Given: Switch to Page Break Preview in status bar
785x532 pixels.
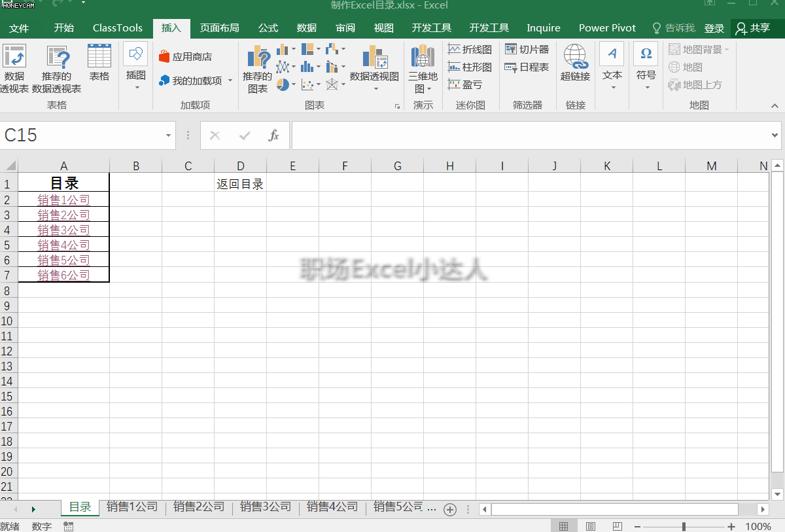Looking at the screenshot, I should point(617,526).
